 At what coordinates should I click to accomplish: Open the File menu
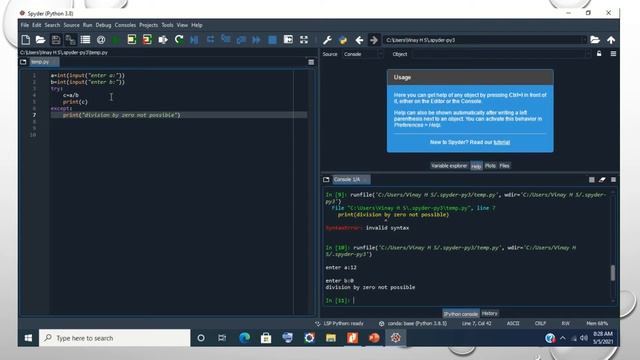(24, 25)
